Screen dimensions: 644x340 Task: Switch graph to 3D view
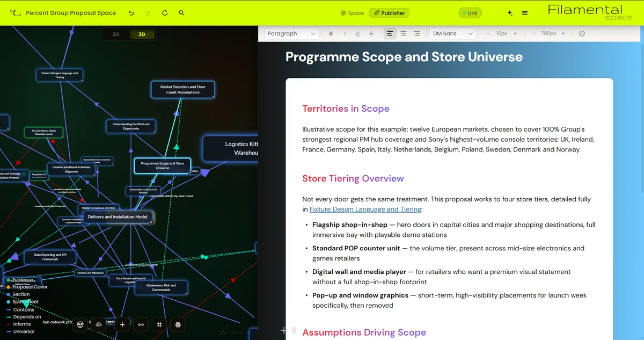click(x=142, y=34)
